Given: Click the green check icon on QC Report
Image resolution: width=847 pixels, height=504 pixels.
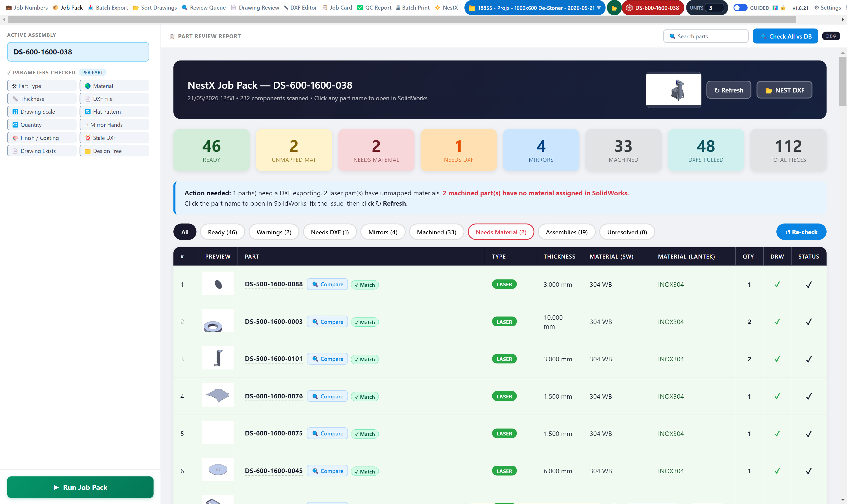Looking at the screenshot, I should [x=360, y=8].
